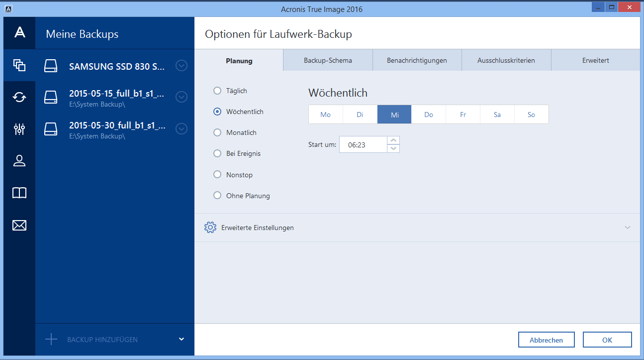Select the Täglich schedule option
This screenshot has width=644, height=360.
coord(217,91)
